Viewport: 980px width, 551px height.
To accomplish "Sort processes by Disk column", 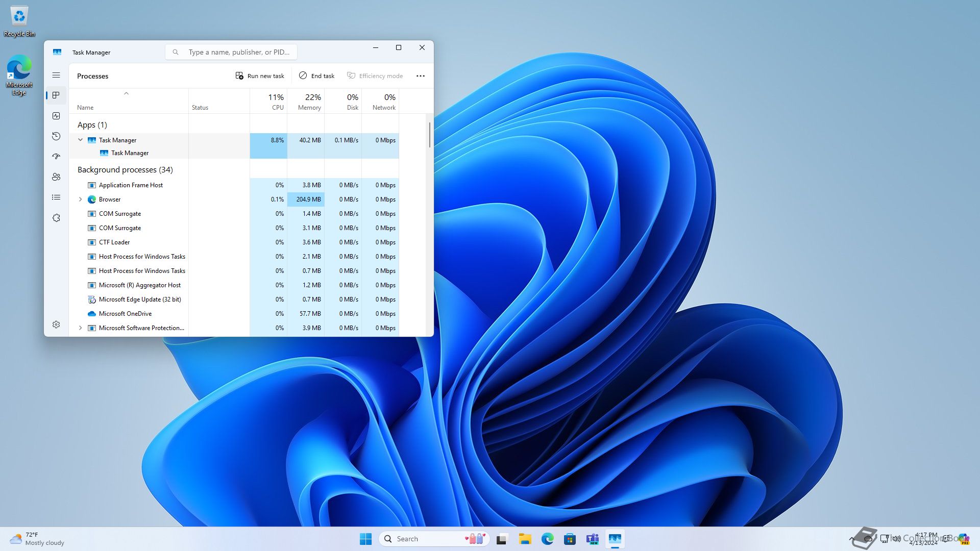I will (x=343, y=101).
